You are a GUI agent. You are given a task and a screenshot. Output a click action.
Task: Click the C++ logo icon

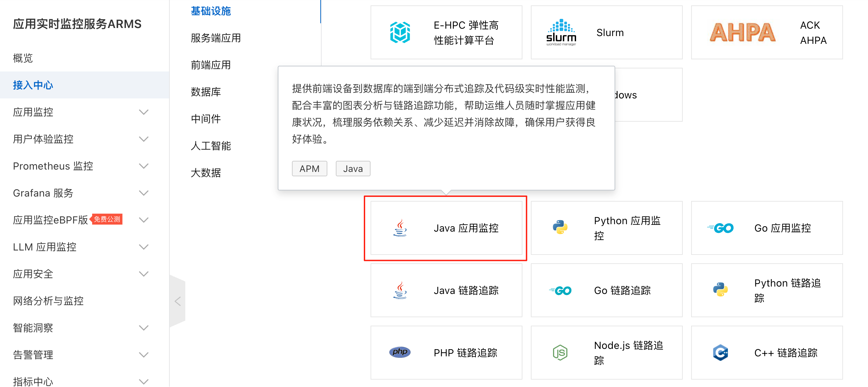click(x=720, y=353)
